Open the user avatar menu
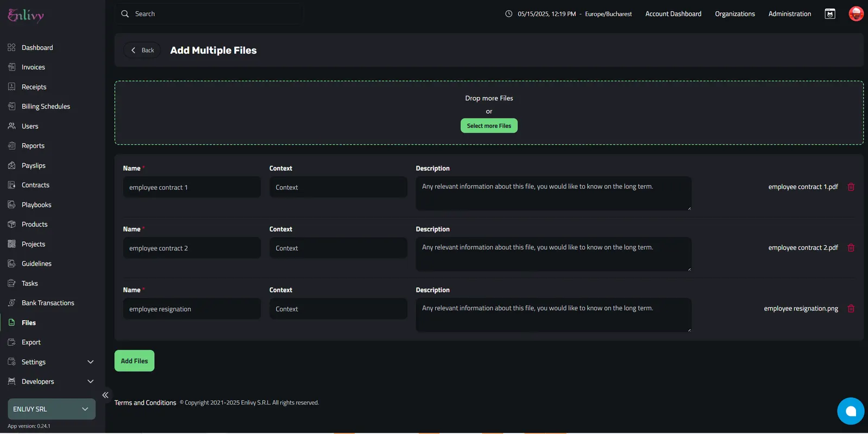The image size is (868, 434). 856,14
